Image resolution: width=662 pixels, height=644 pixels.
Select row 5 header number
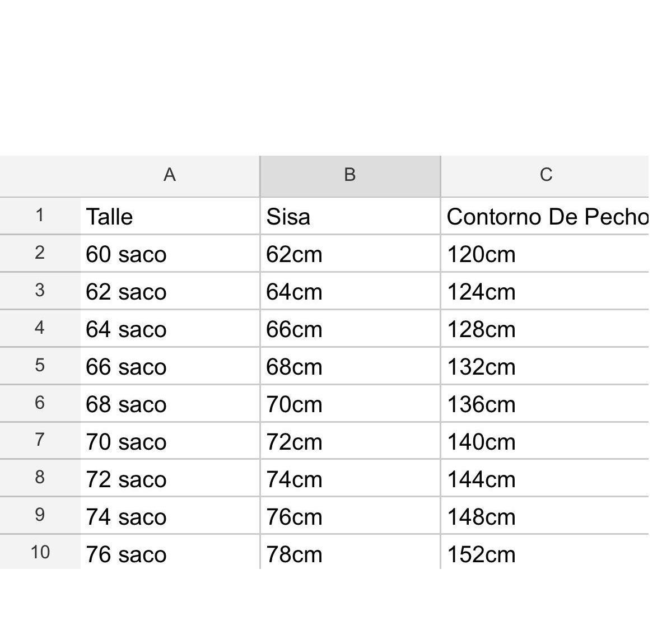[40, 366]
